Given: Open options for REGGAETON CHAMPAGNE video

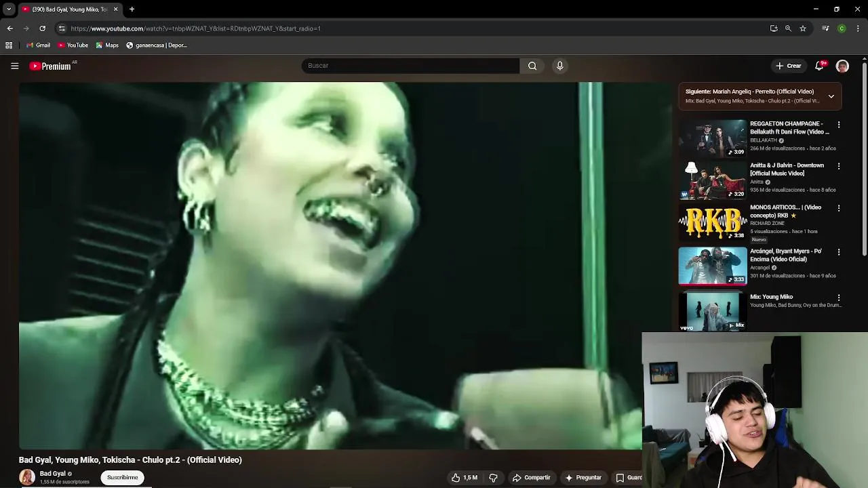Looking at the screenshot, I should click(839, 125).
